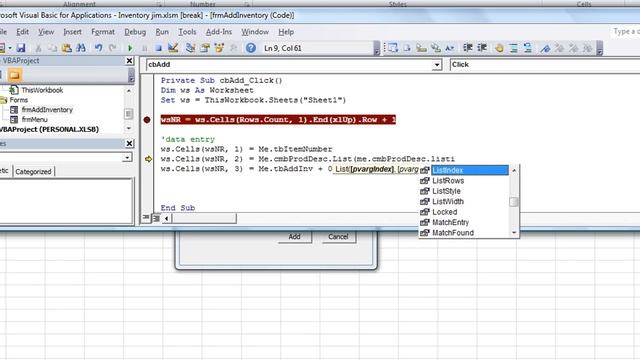Click the Uncomment Block icon
640x360 pixels.
point(528,48)
